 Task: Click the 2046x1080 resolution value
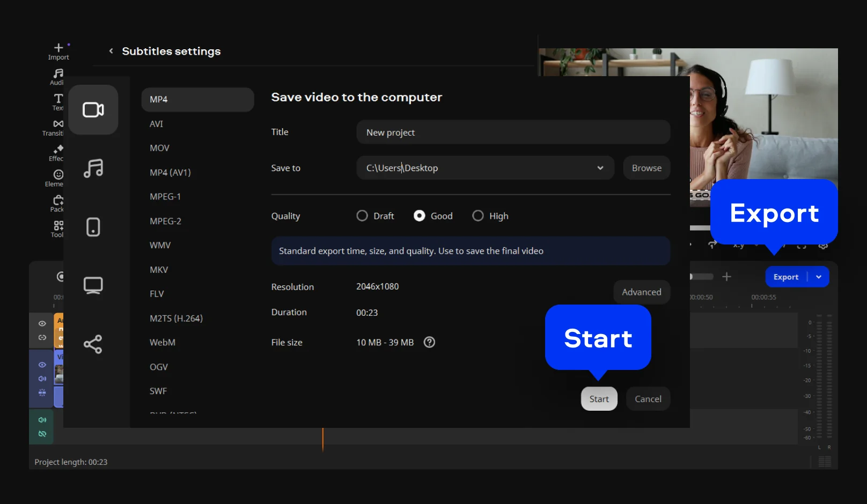pyautogui.click(x=378, y=287)
